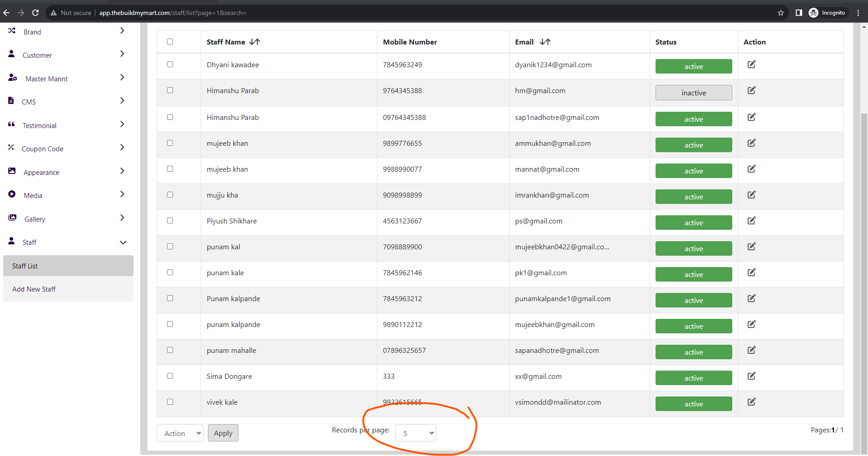Click the Testimonial quote icon
The height and width of the screenshot is (456, 868).
11,124
